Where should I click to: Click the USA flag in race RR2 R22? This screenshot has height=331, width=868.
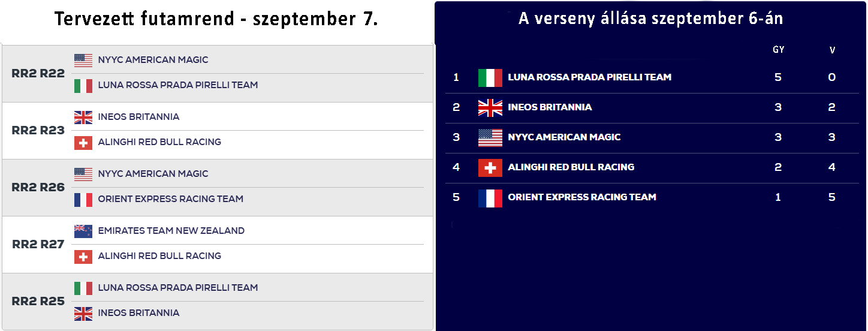(83, 60)
